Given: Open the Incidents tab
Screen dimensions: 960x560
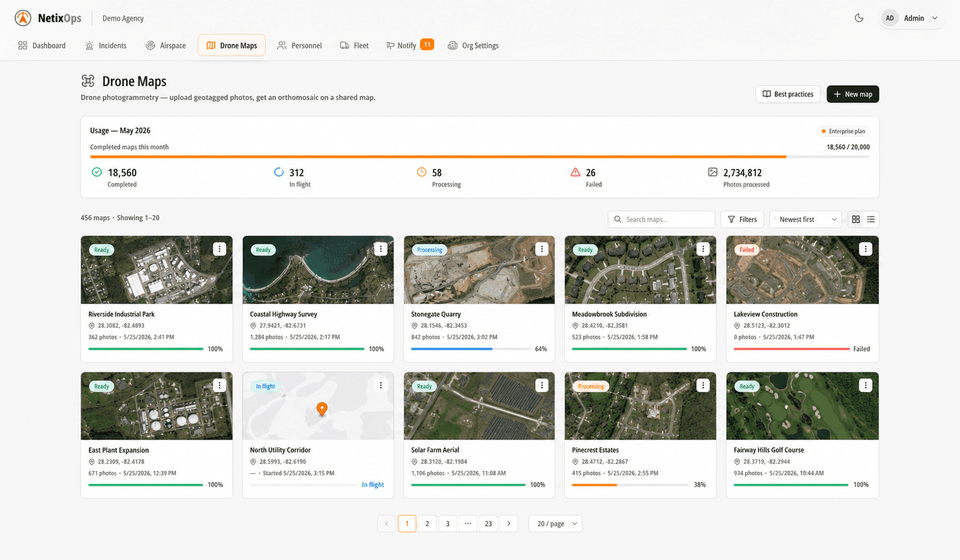Looking at the screenshot, I should 105,46.
